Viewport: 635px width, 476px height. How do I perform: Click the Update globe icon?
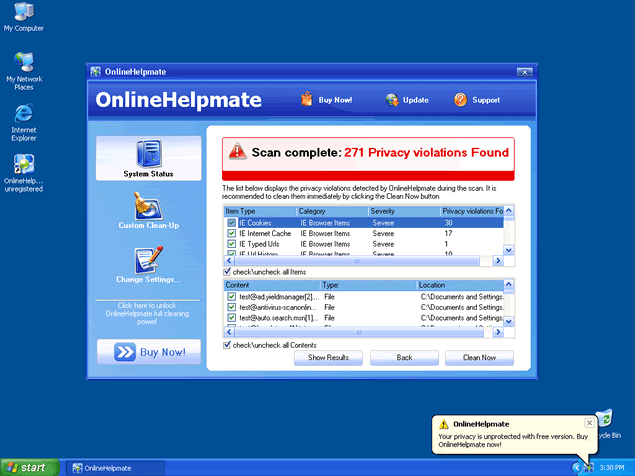392,100
